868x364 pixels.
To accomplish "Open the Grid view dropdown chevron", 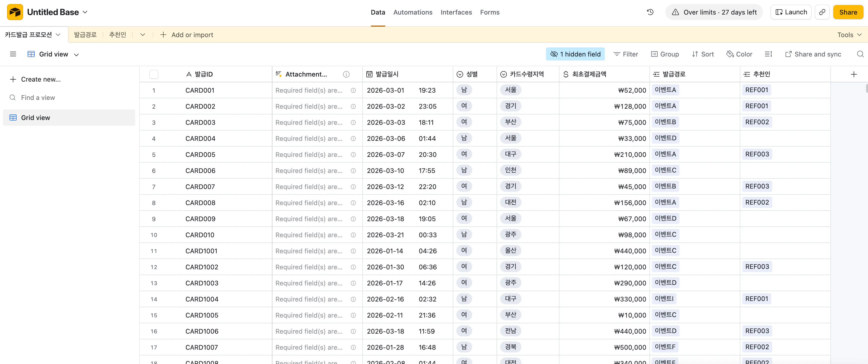I will [x=76, y=54].
